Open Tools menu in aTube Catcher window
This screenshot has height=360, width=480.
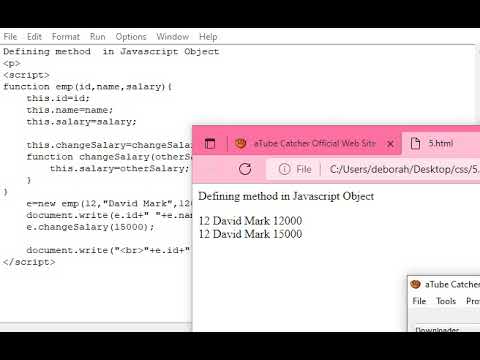[446, 301]
